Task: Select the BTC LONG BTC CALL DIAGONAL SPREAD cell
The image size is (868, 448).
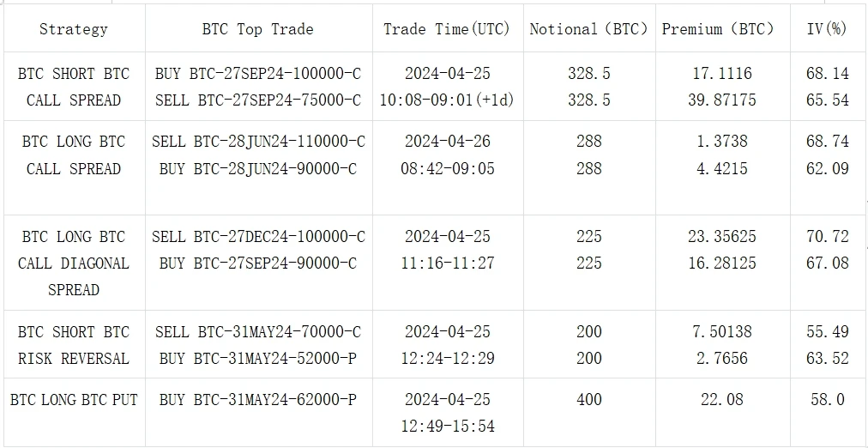Action: [x=74, y=263]
